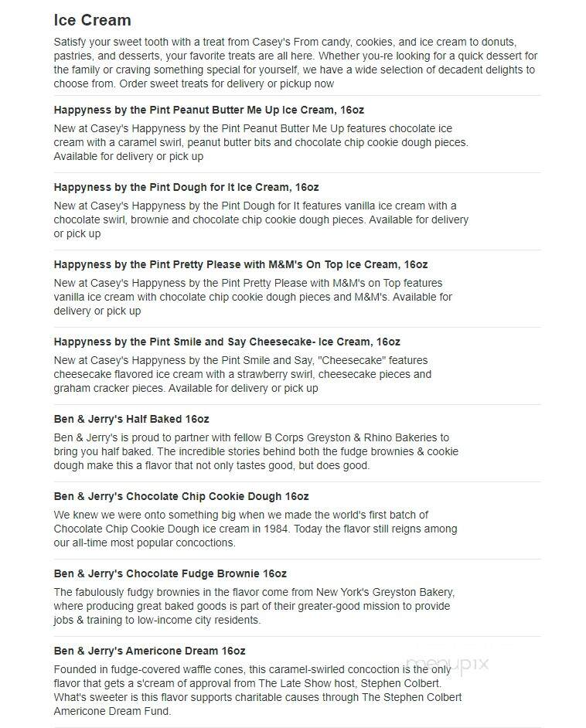Click the Cookie Dough 1984 description text
The height and width of the screenshot is (728, 586).
coord(255,529)
